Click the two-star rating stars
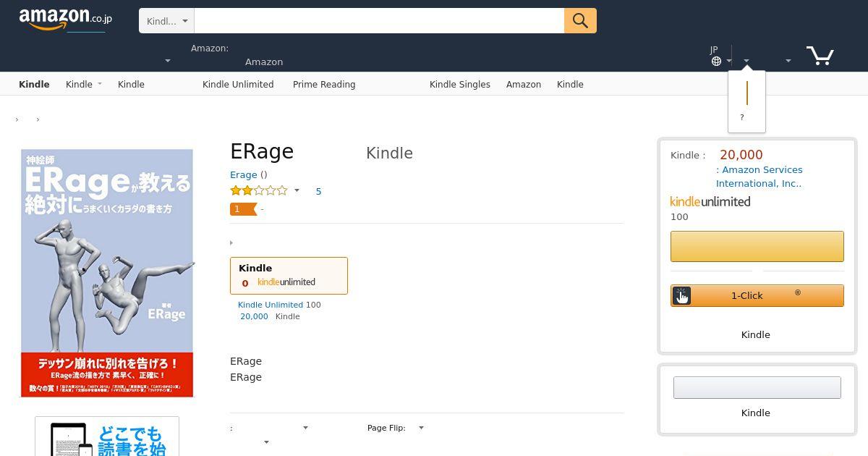 click(x=258, y=191)
